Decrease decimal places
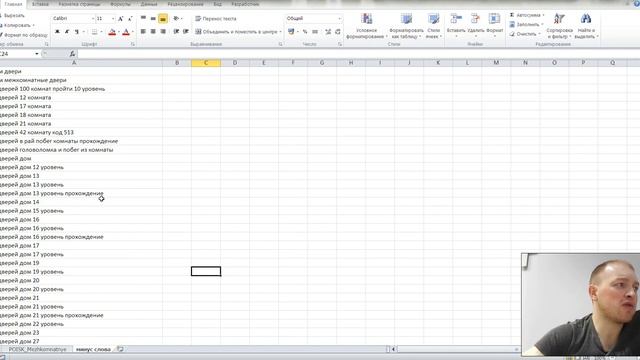The height and width of the screenshot is (360, 640). point(338,31)
